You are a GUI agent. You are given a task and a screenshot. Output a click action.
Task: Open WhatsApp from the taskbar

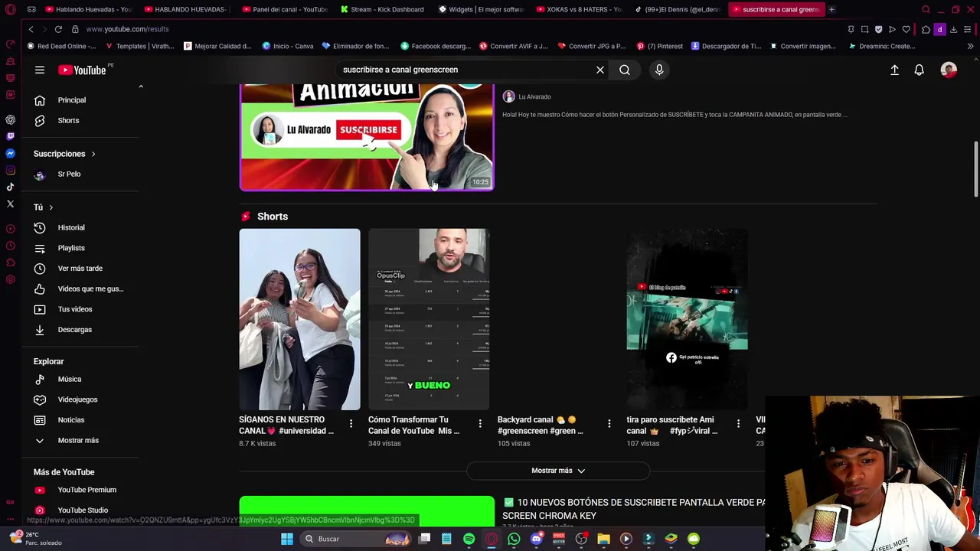pos(514,539)
